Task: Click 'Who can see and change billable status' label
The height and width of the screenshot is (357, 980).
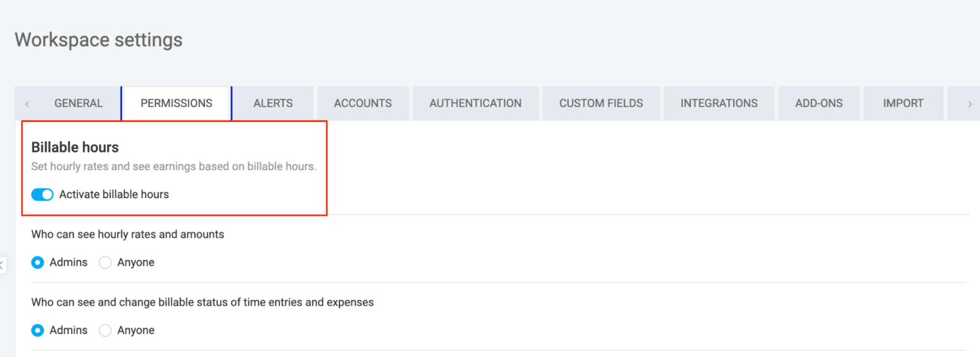Action: [202, 302]
